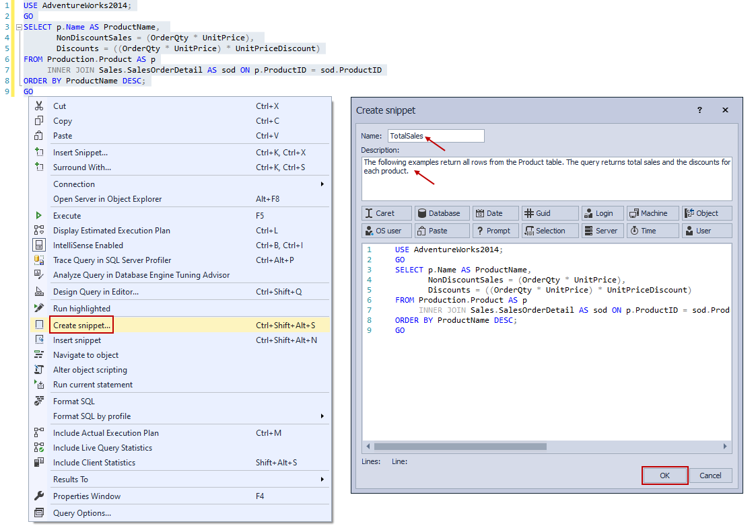Click the green Execute play icon
The height and width of the screenshot is (532, 756).
[39, 216]
